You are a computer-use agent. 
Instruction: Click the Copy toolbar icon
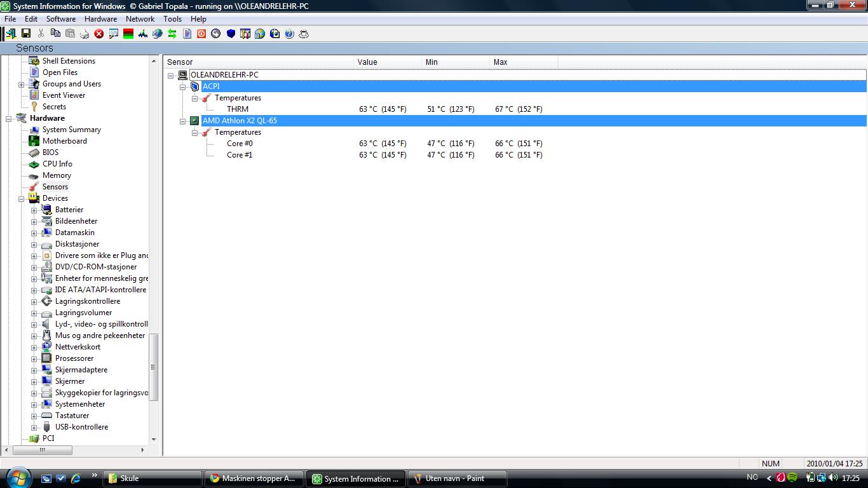tap(55, 34)
